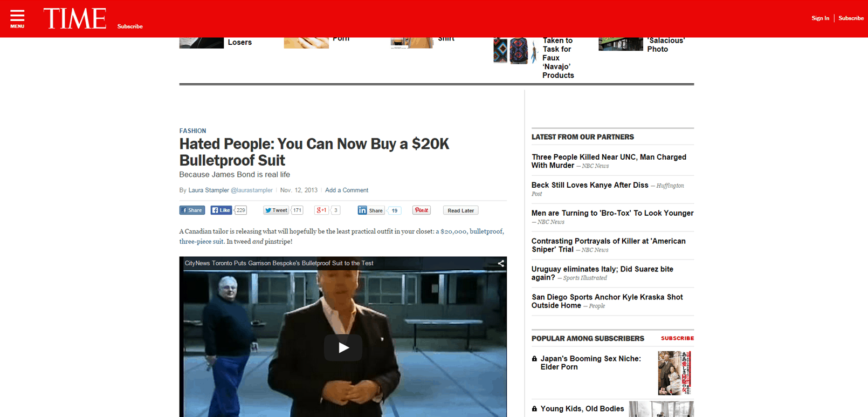Click the Facebook Like button

(221, 210)
